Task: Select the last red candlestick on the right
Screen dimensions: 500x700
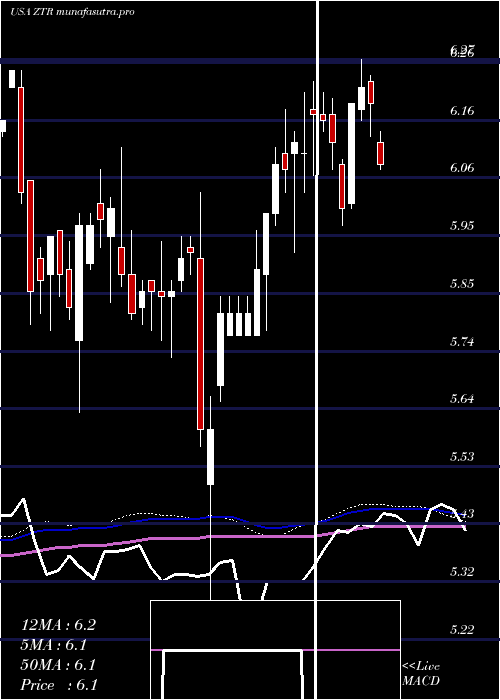Action: click(x=380, y=153)
